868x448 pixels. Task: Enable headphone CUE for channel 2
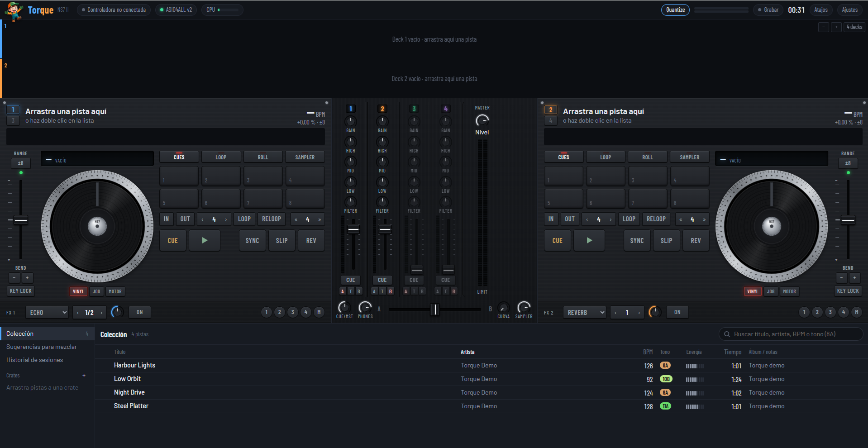(x=382, y=280)
